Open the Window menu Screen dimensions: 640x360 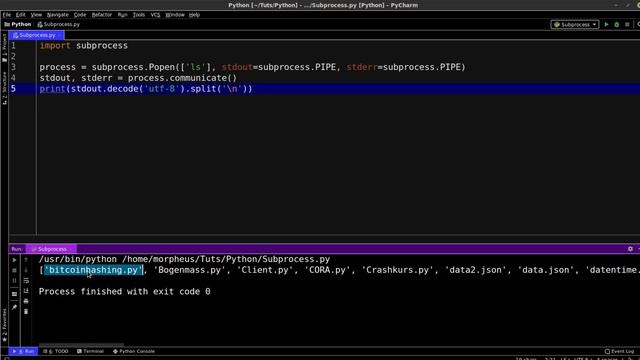pyautogui.click(x=175, y=15)
